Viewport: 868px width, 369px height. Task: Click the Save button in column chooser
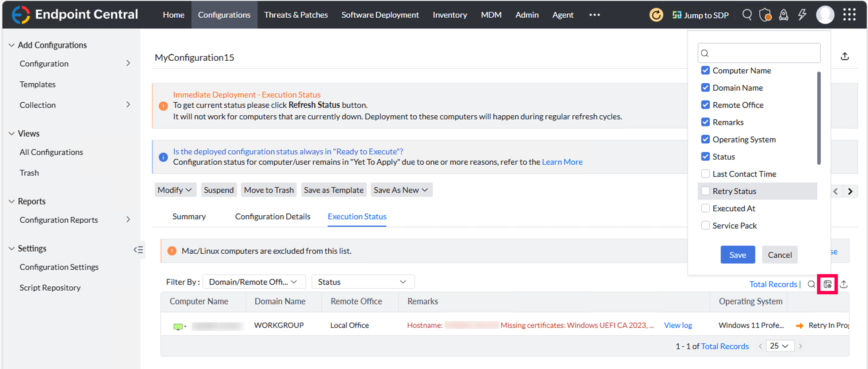pos(738,255)
